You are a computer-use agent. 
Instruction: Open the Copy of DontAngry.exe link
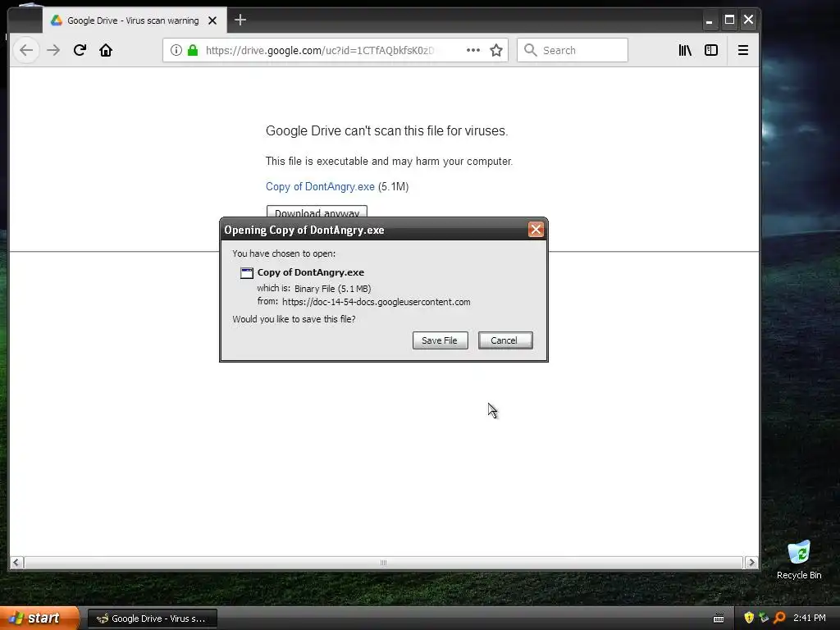point(320,186)
